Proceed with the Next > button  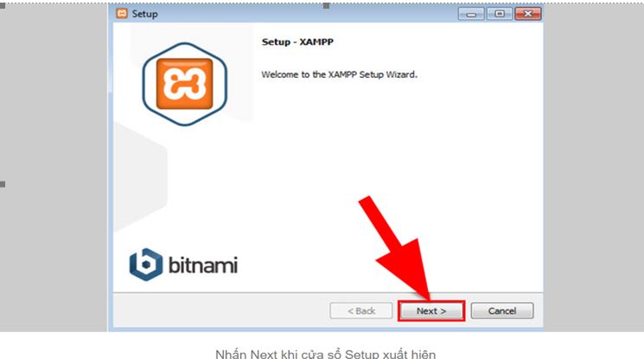click(x=431, y=311)
